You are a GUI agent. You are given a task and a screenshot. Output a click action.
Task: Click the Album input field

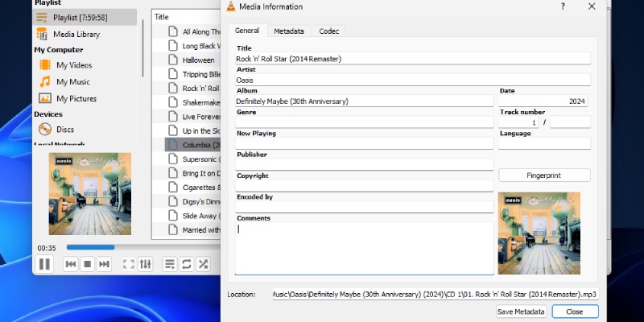(x=365, y=101)
